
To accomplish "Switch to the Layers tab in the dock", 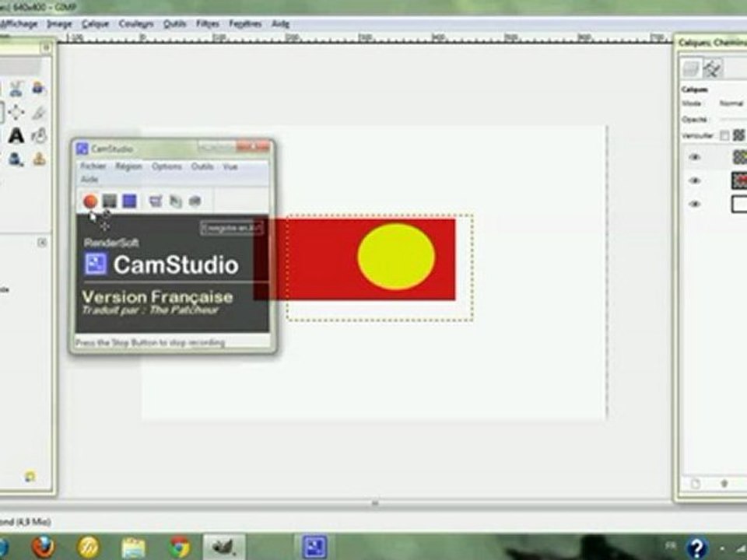I will (691, 68).
